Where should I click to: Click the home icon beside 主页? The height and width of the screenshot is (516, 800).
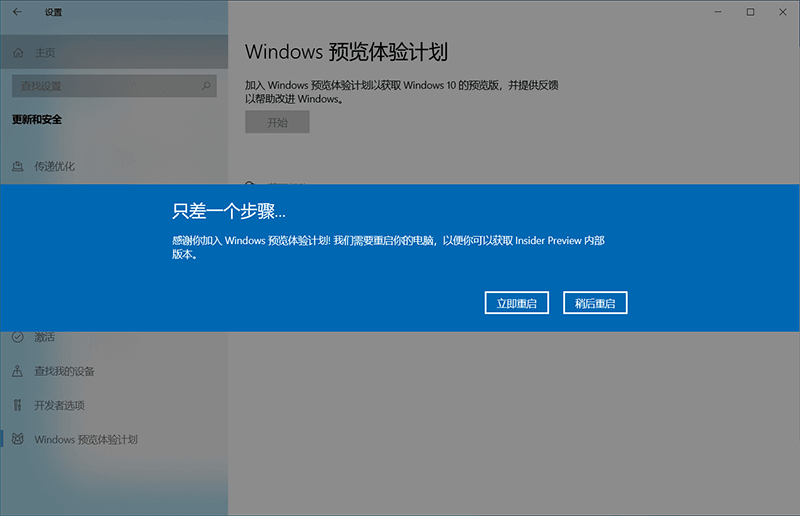click(x=18, y=53)
